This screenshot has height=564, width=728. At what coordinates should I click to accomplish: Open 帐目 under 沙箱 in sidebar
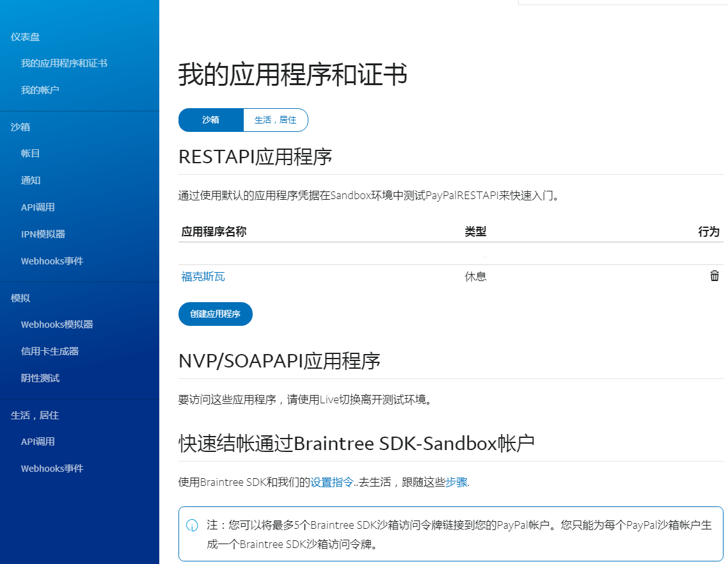(x=30, y=153)
